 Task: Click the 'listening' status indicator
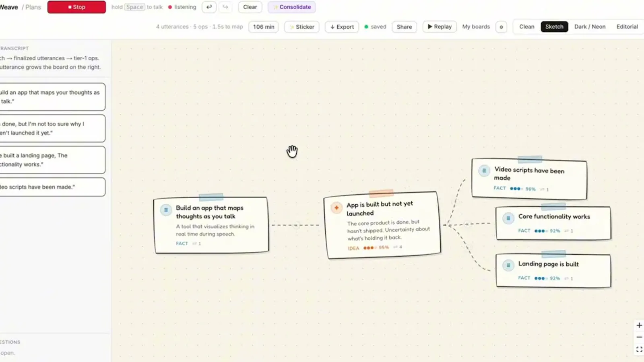(x=182, y=7)
